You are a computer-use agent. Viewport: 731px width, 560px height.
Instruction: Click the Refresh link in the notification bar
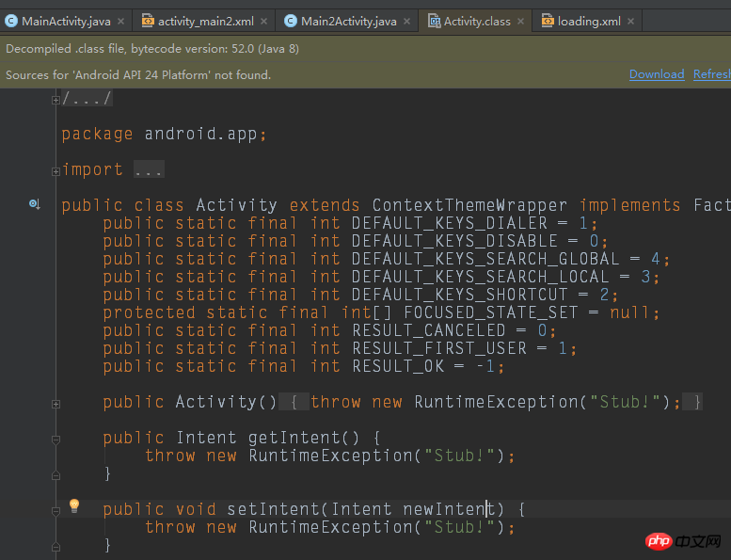click(711, 74)
